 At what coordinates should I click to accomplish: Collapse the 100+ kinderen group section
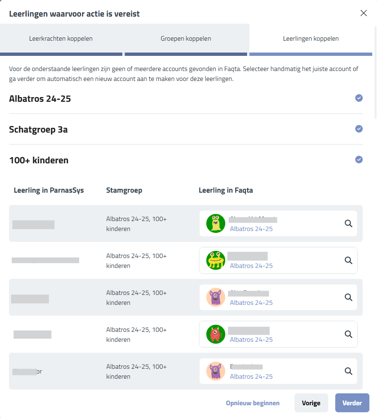(x=186, y=160)
